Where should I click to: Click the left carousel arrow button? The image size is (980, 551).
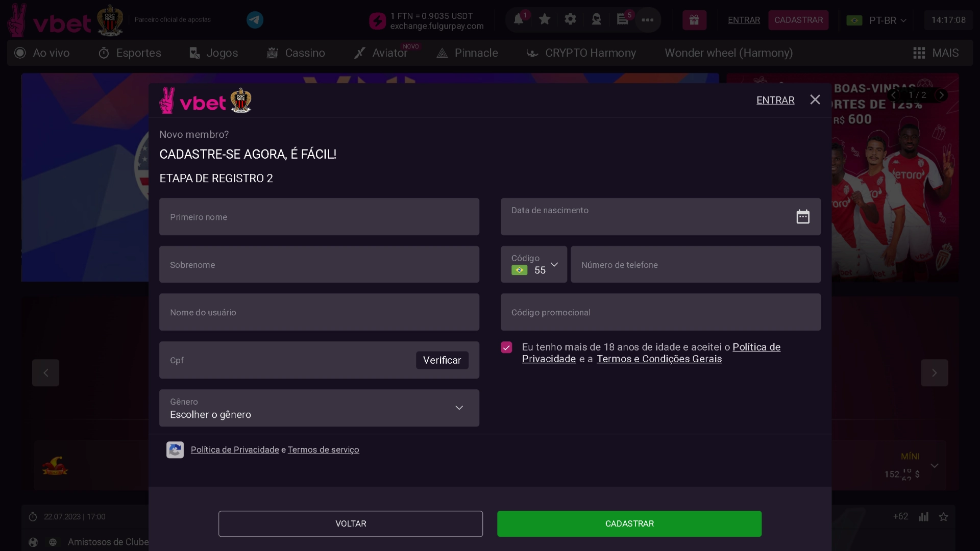45,373
